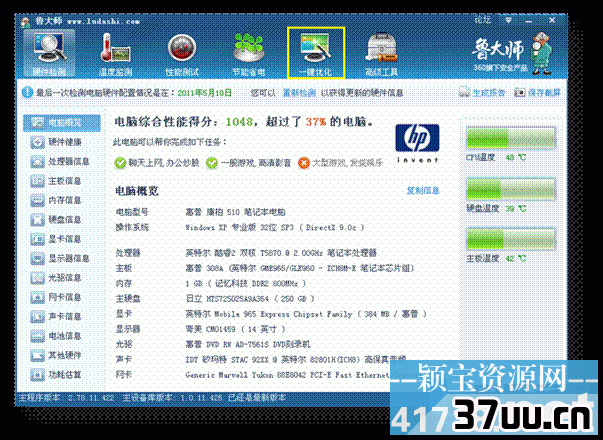Click the 聊天上网,办公炒股 task item
This screenshot has height=440, width=603.
(x=157, y=163)
